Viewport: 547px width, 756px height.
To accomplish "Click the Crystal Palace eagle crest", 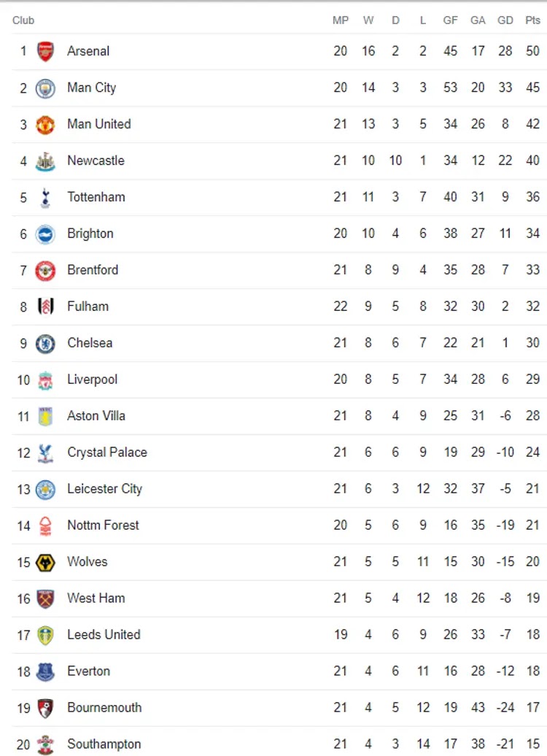I will point(45,453).
